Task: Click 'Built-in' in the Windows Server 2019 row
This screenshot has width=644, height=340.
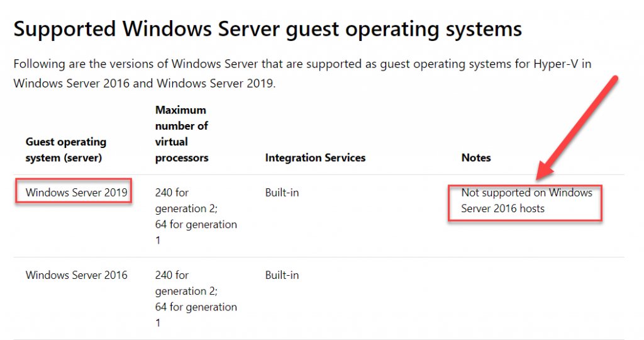Action: [x=282, y=193]
